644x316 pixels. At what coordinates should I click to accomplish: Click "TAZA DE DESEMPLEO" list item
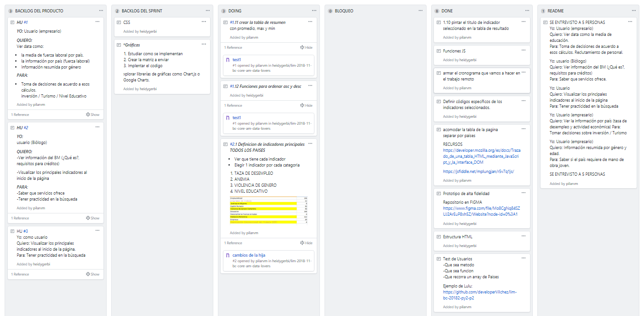pyautogui.click(x=254, y=173)
